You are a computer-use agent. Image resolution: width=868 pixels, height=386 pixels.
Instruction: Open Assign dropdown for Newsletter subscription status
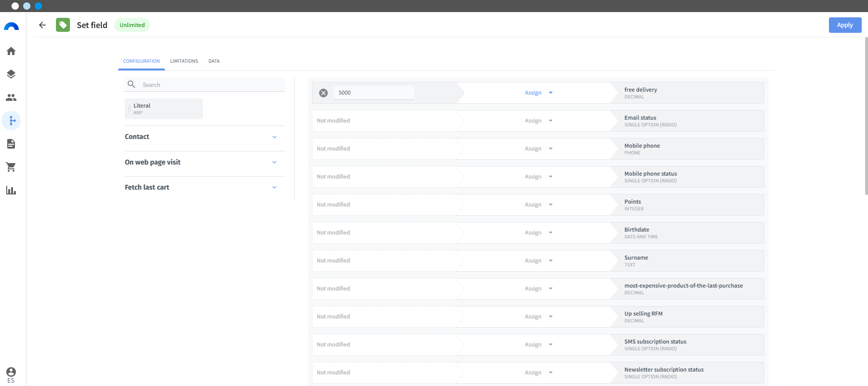(x=539, y=372)
